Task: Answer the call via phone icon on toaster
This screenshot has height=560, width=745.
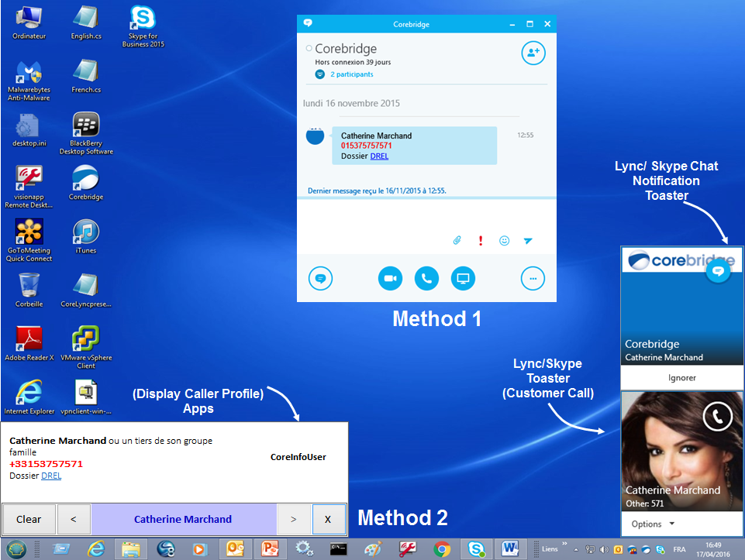Action: [717, 416]
